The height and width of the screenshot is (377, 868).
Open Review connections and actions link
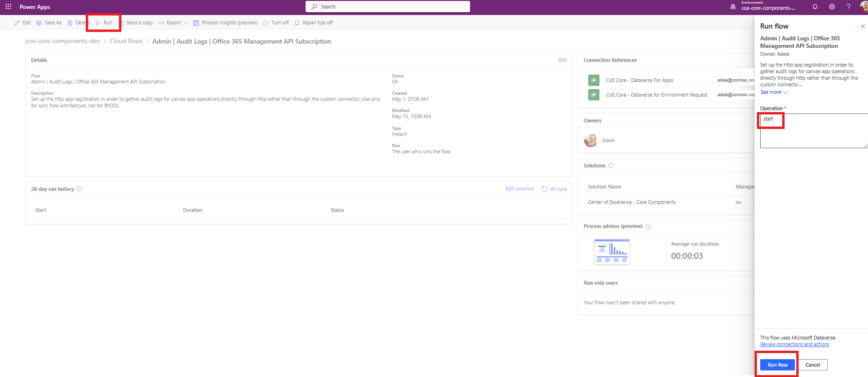coord(794,344)
